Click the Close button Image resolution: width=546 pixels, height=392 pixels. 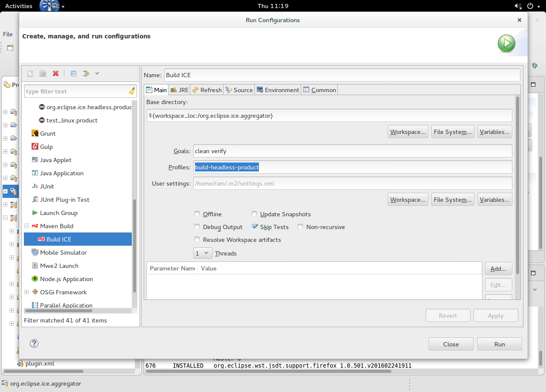(x=451, y=344)
